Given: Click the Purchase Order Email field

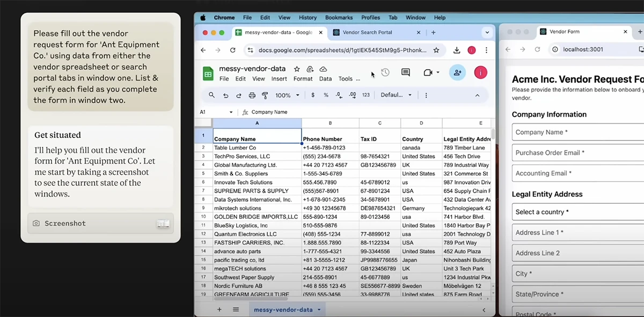Looking at the screenshot, I should [x=577, y=153].
